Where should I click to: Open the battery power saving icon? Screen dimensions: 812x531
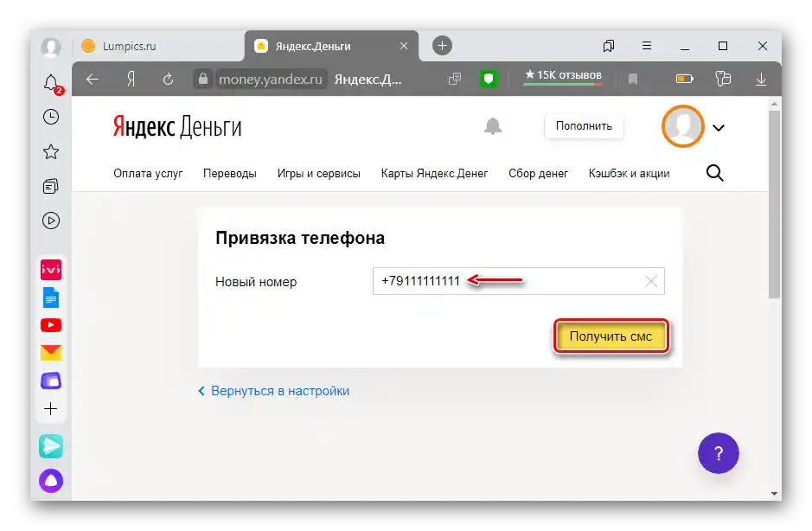point(685,80)
